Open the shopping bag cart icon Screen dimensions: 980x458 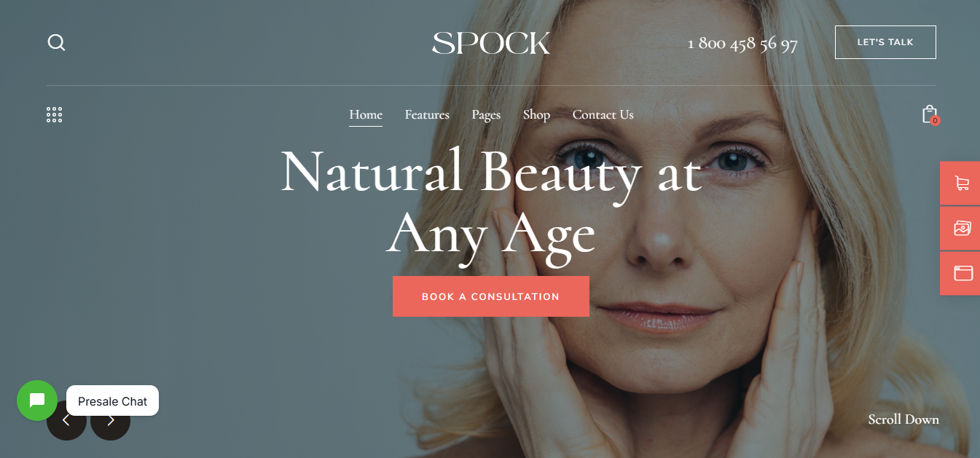930,114
